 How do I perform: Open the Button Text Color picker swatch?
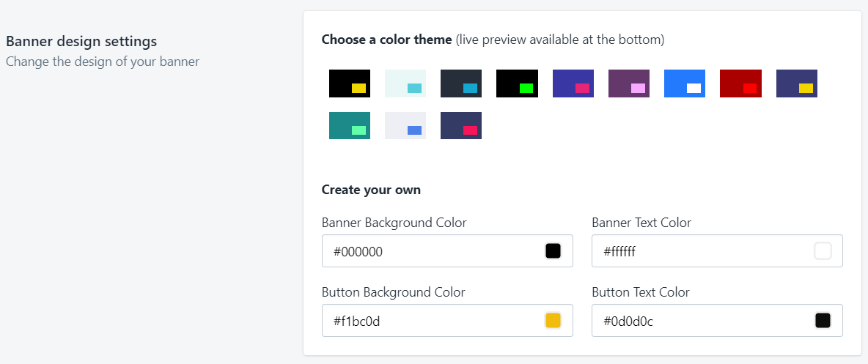(823, 321)
